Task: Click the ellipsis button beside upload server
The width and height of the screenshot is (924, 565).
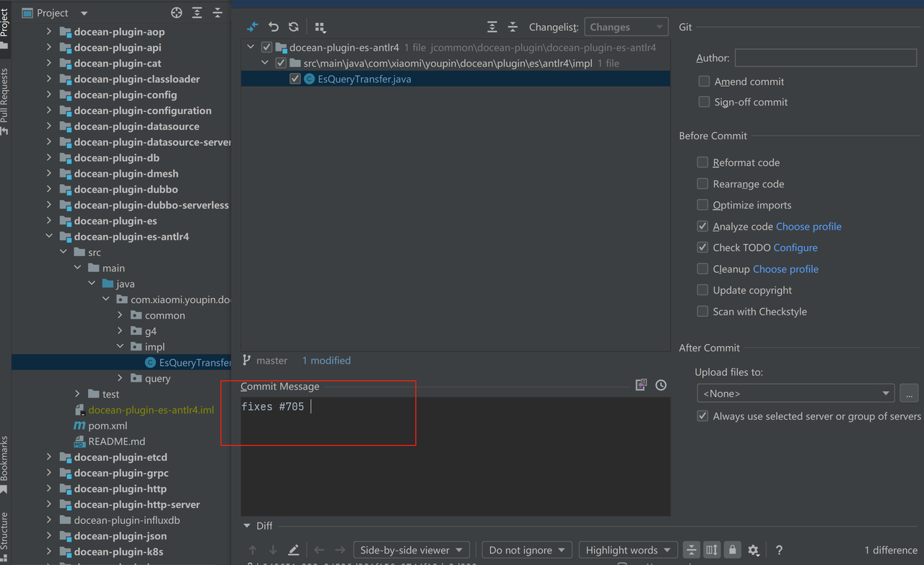Action: pyautogui.click(x=909, y=393)
